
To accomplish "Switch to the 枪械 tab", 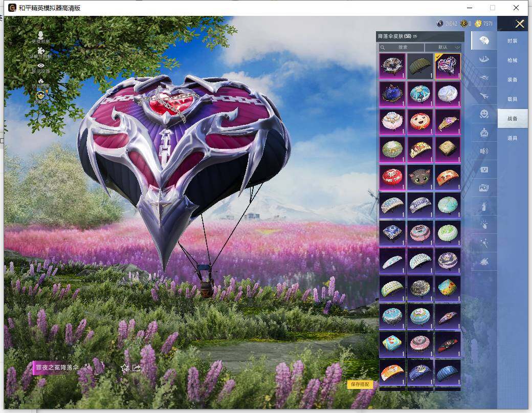I will [513, 60].
